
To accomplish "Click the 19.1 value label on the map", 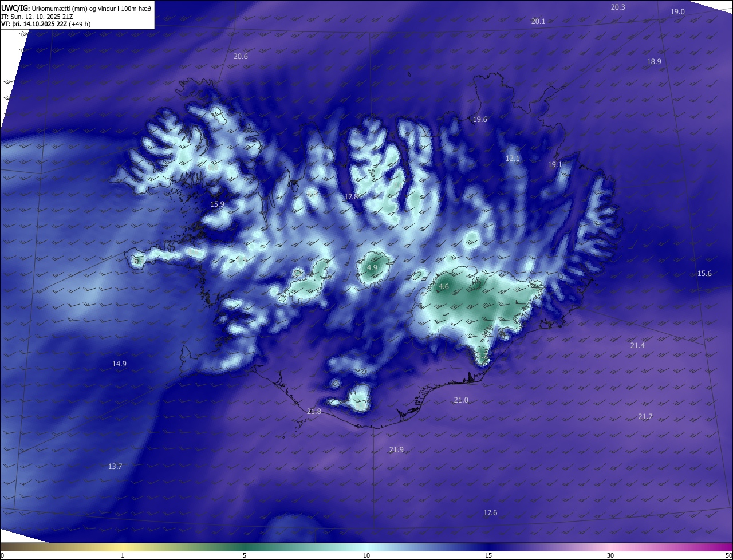I will click(555, 164).
